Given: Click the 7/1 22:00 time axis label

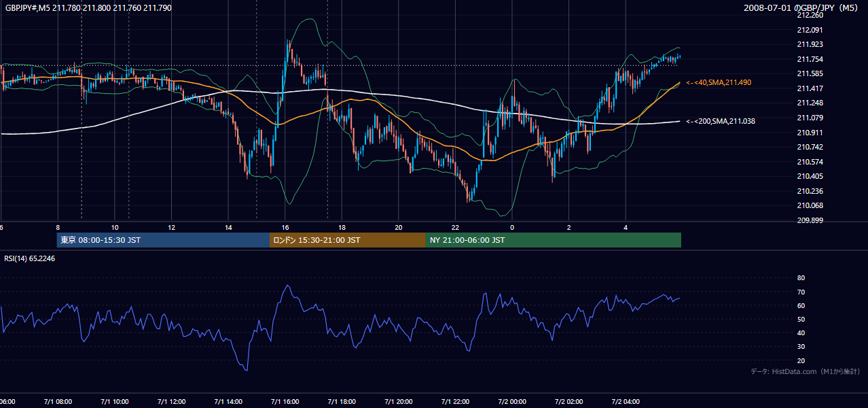Looking at the screenshot, I should pos(456,401).
